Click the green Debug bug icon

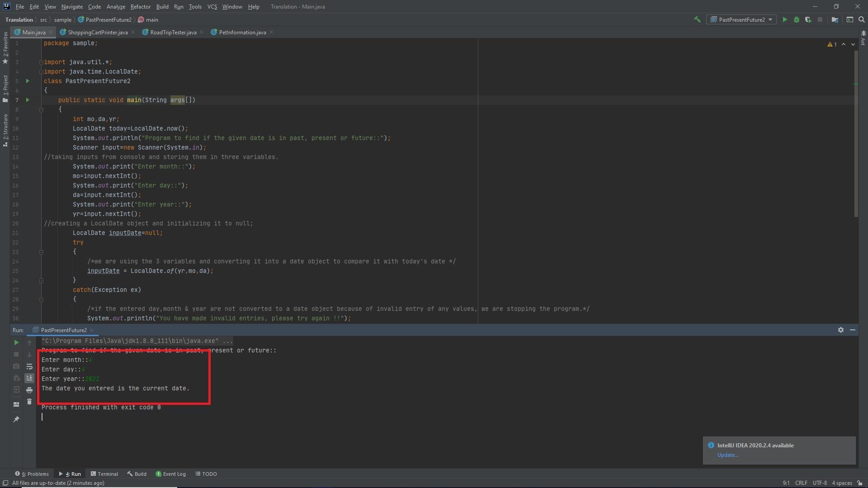tap(797, 19)
